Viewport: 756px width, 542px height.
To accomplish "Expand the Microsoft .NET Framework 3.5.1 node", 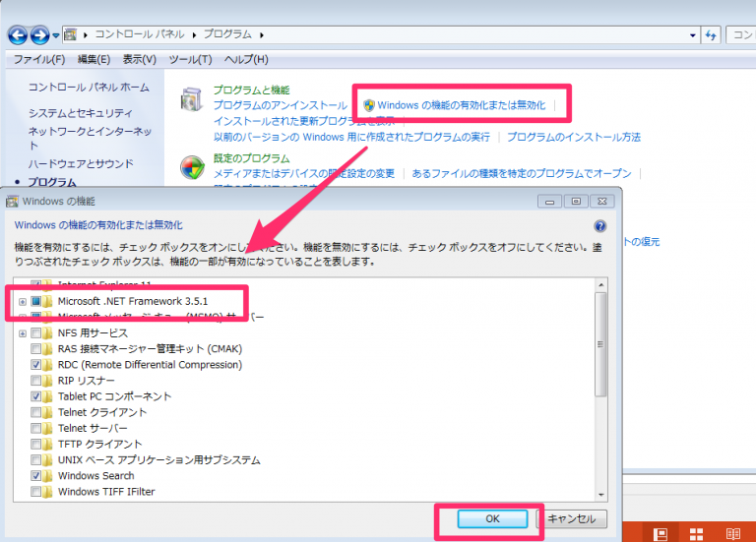I will tap(23, 302).
